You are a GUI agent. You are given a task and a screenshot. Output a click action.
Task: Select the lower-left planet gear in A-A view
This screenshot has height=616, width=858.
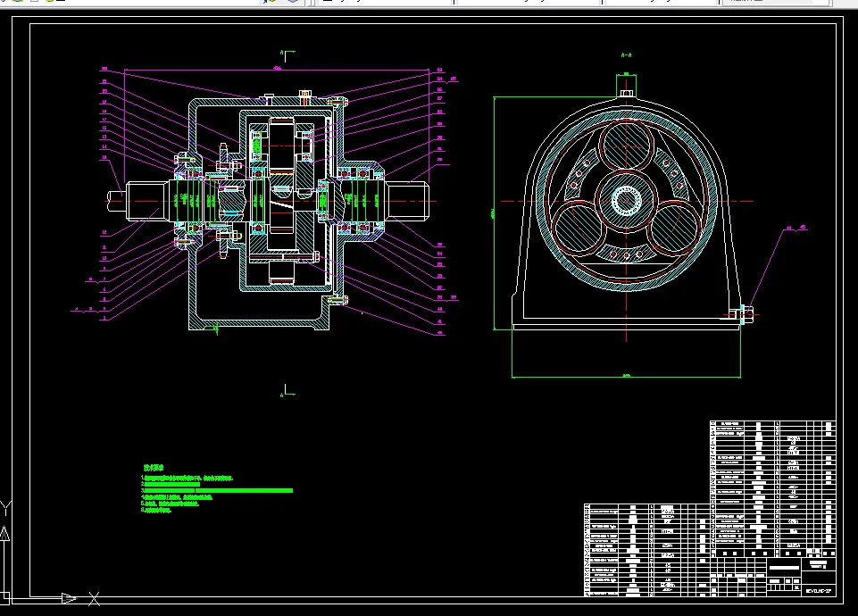579,228
